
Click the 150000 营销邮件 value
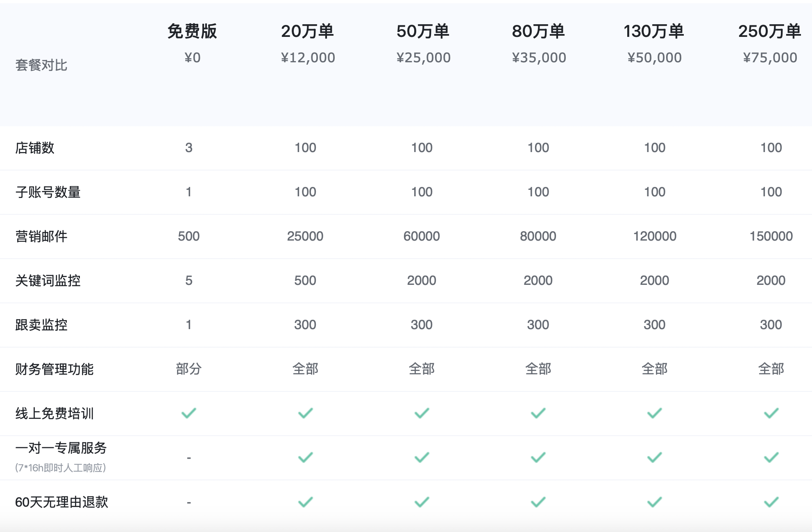point(771,236)
